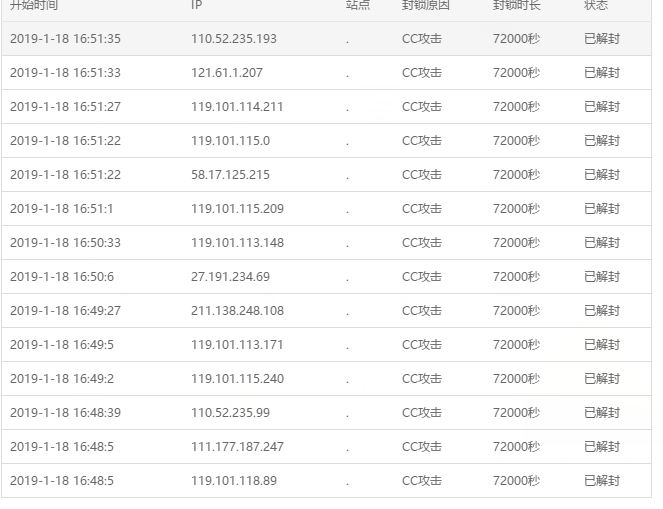
Task: Click the IP address 119.101.115.0
Action: 230,141
